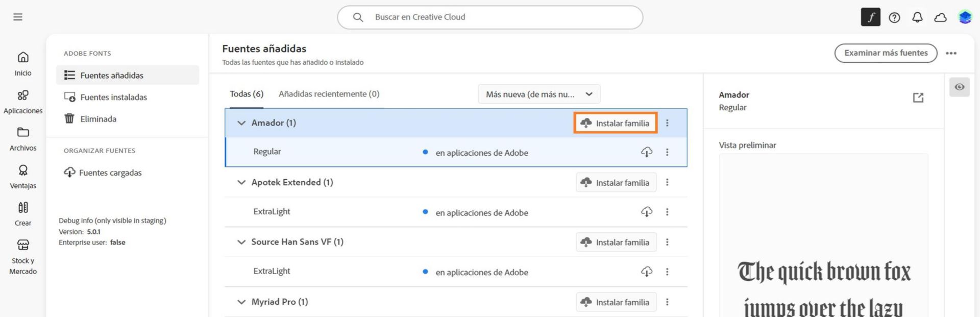Select the Apotek Extended ExtraLight row
Screen dimensions: 980x317
click(x=456, y=212)
